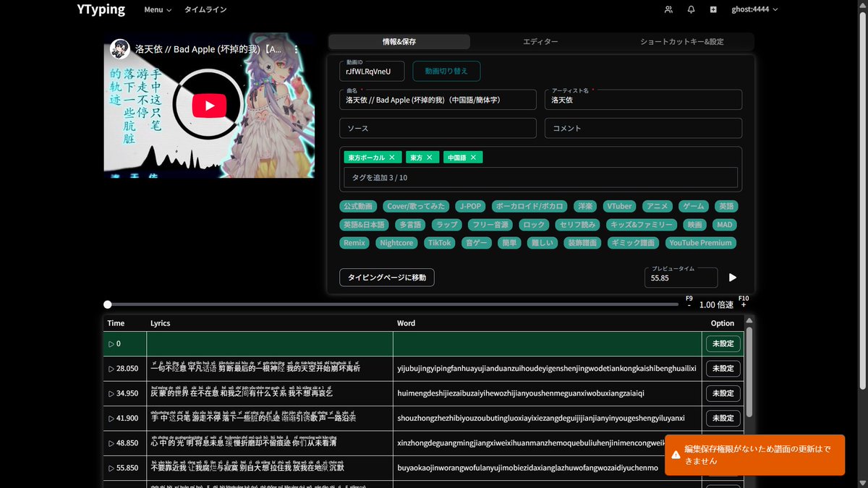Expand the ghost:4444 account menu
Image resolution: width=868 pixels, height=488 pixels.
point(754,9)
